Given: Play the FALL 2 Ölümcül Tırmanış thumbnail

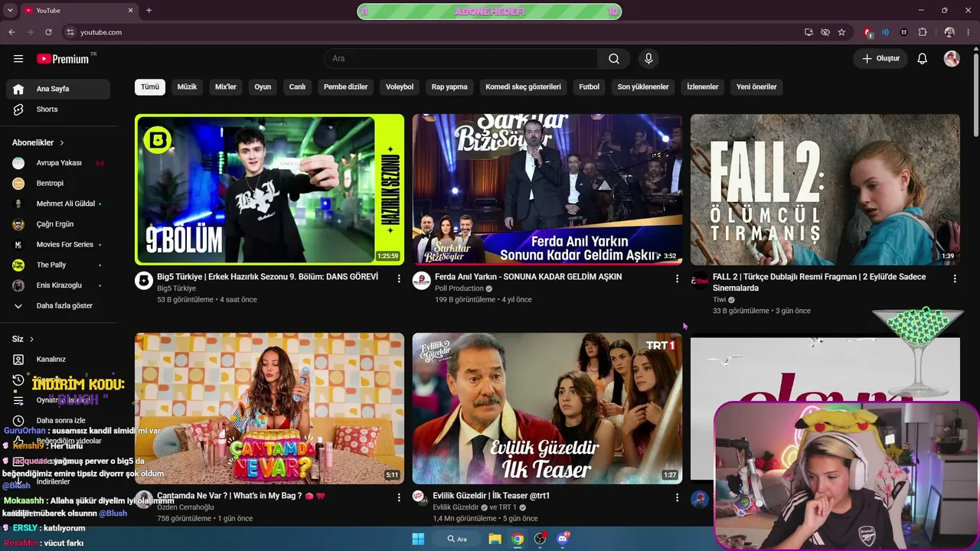Looking at the screenshot, I should [825, 190].
